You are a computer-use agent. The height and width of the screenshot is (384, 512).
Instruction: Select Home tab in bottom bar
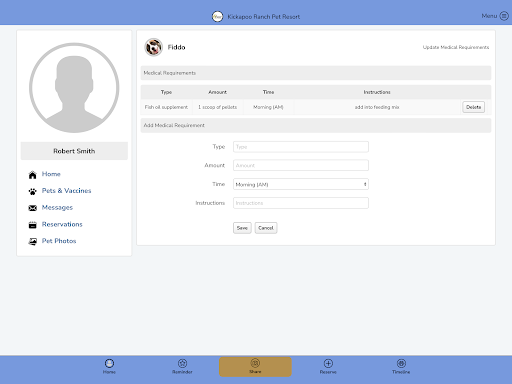point(109,367)
